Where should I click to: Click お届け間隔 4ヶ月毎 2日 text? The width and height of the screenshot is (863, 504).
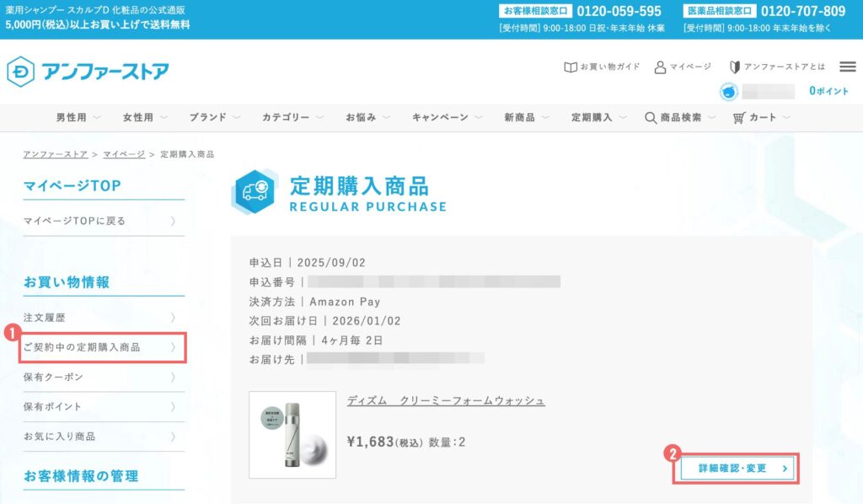[x=316, y=340]
